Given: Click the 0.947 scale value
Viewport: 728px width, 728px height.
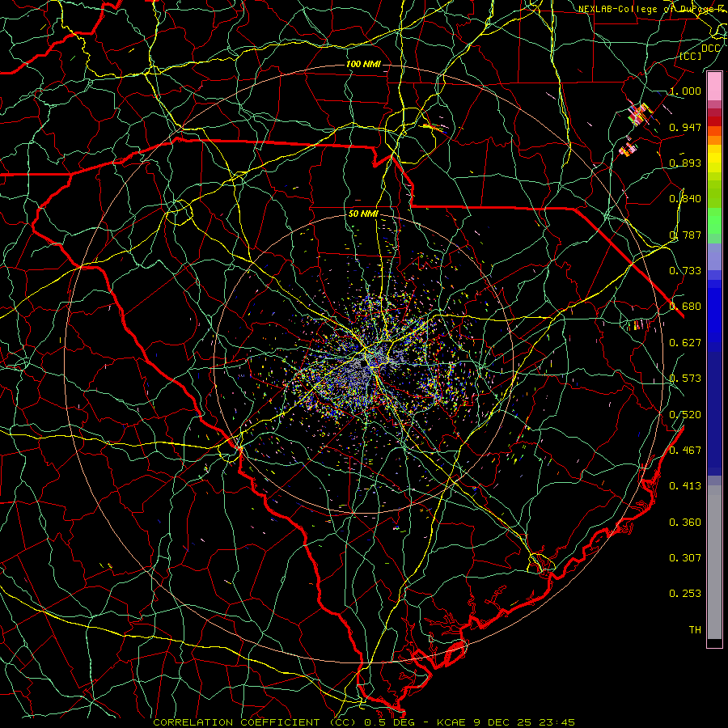Looking at the screenshot, I should tap(685, 127).
